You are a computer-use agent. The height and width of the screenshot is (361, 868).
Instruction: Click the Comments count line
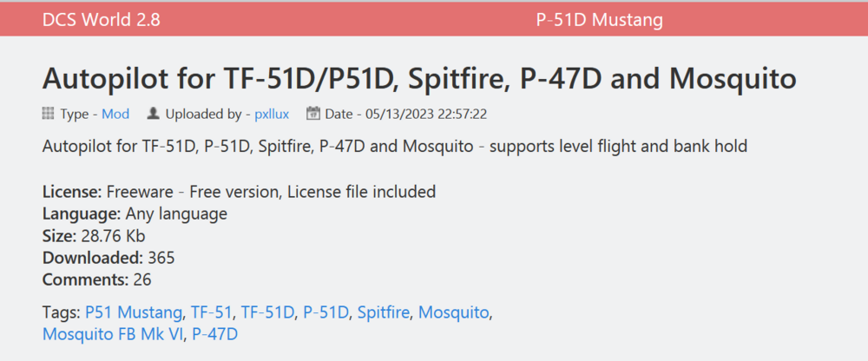(96, 279)
